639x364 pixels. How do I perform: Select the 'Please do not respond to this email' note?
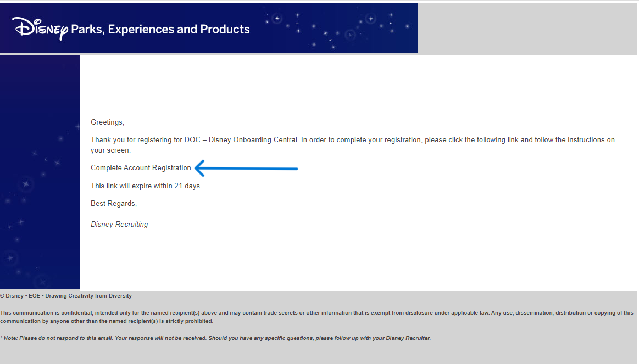click(x=215, y=338)
